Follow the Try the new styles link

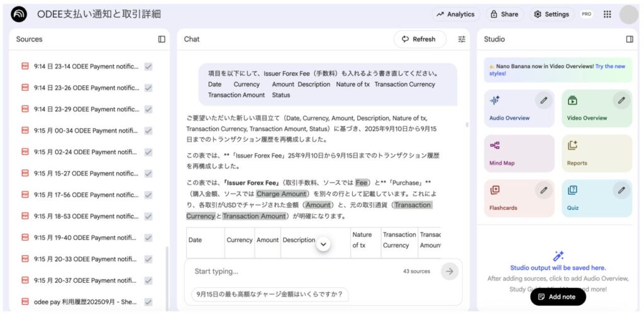coord(610,66)
